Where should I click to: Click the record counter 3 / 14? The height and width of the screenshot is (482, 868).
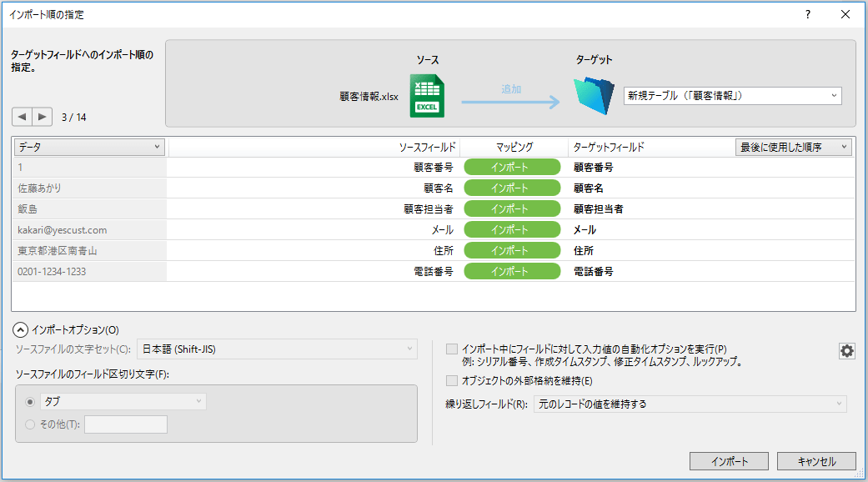click(73, 118)
